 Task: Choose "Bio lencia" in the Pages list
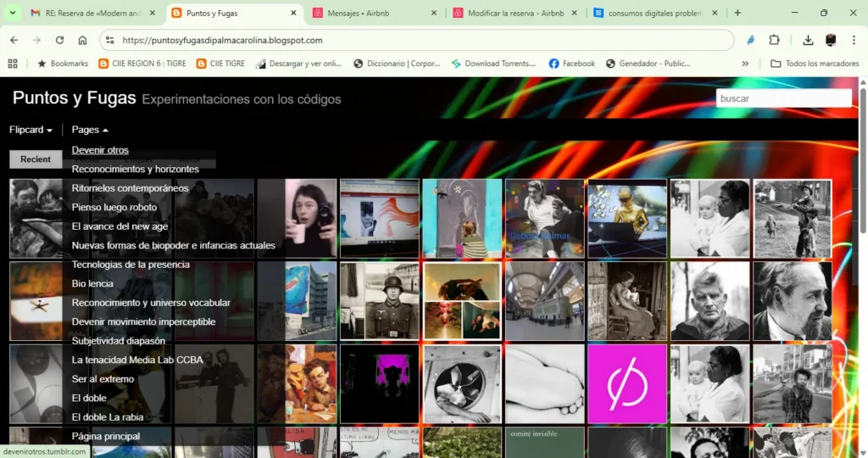coord(92,283)
